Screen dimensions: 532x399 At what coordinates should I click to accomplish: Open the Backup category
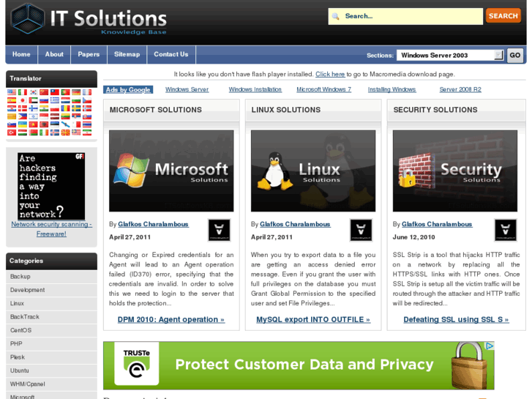[x=51, y=277]
